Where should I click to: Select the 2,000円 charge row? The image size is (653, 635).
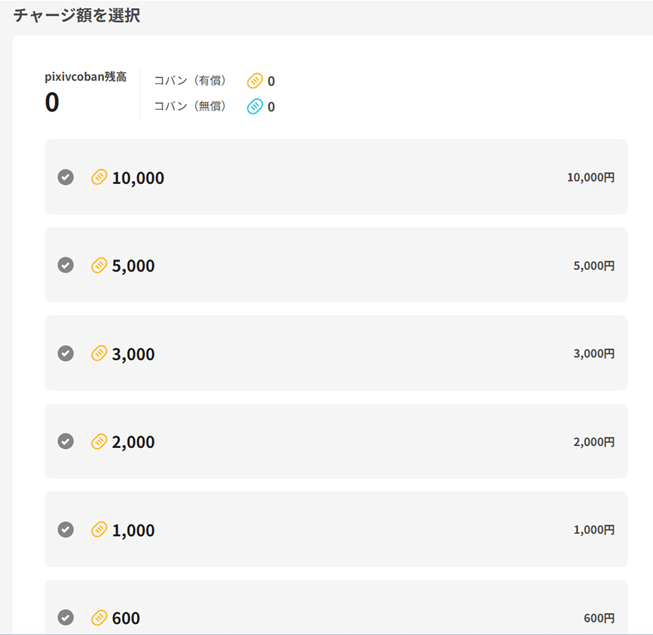coord(336,441)
